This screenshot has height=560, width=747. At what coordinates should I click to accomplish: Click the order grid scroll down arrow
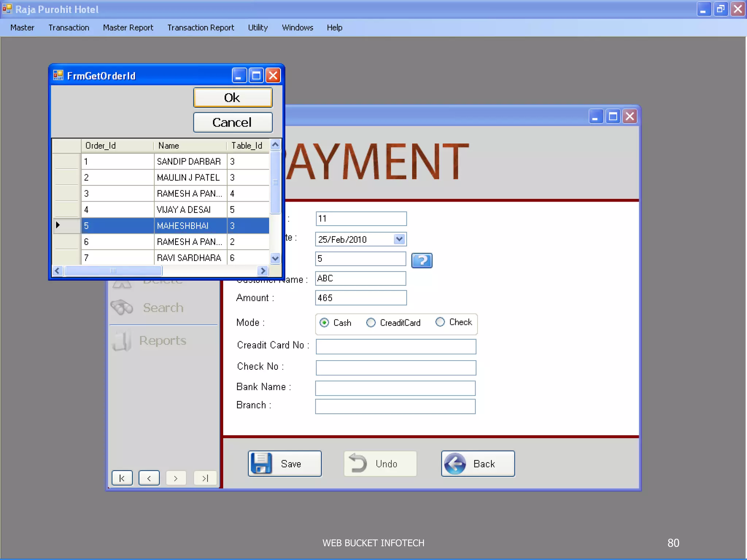pos(275,258)
